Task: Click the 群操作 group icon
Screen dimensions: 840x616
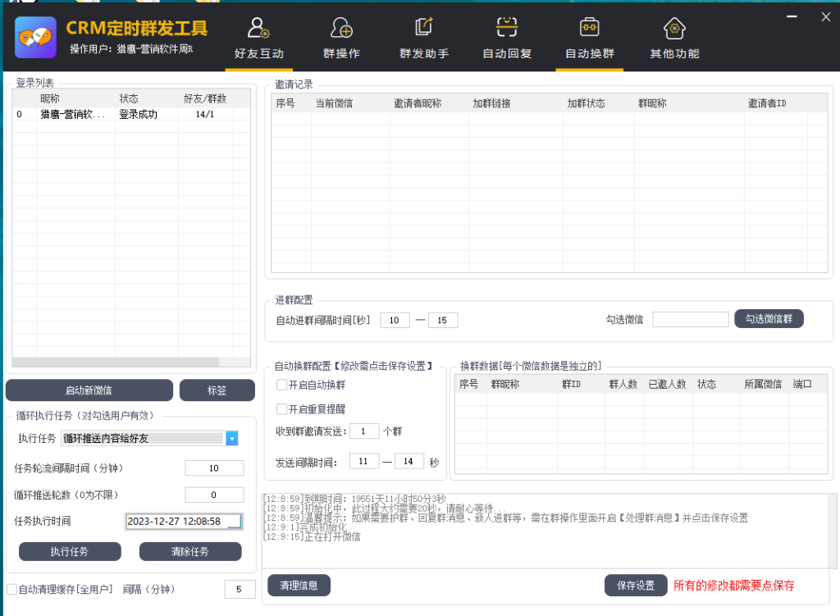Action: (x=341, y=29)
